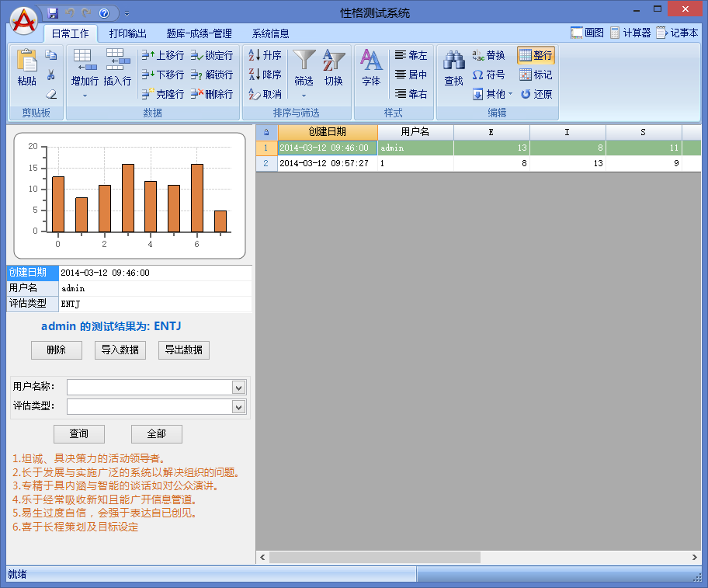Center text with 居中

[x=411, y=75]
